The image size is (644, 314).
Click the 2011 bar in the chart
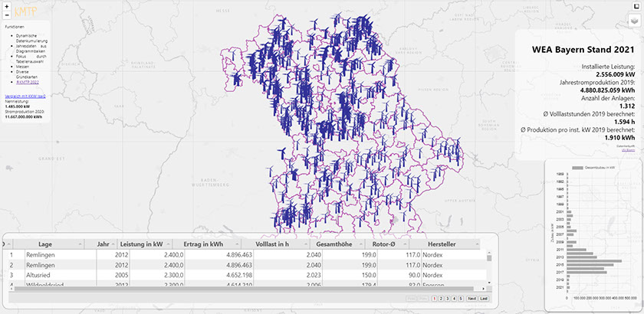coord(577,250)
